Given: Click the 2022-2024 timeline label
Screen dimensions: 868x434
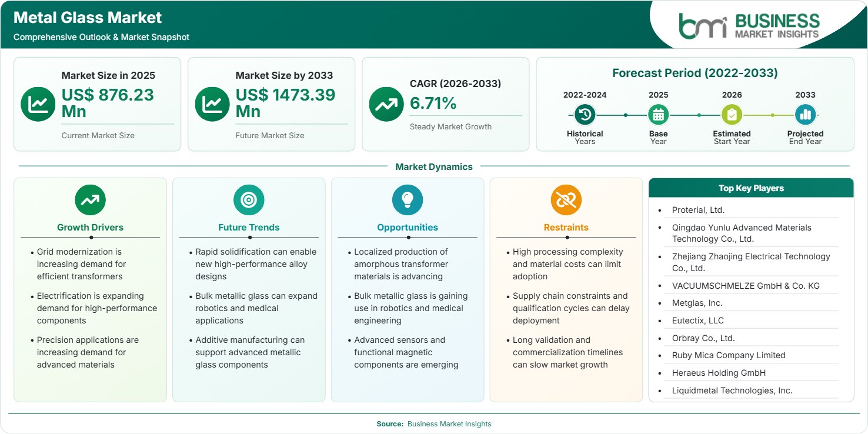Looking at the screenshot, I should tap(585, 95).
